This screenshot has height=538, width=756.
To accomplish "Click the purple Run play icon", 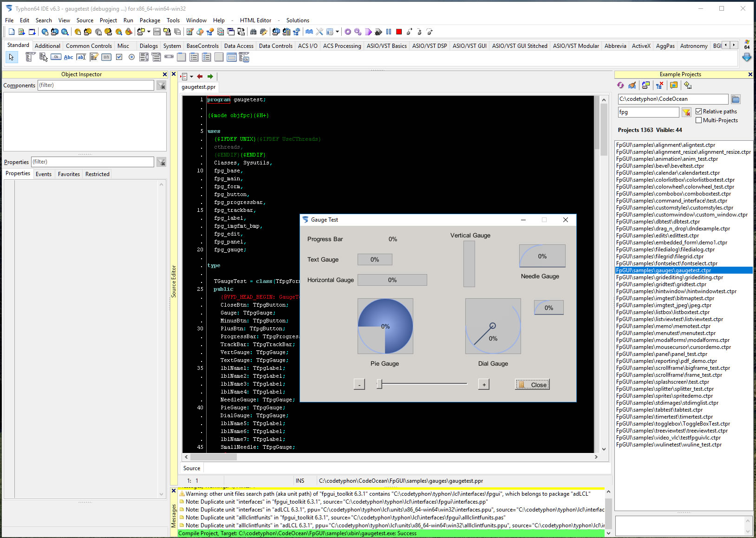I will click(x=368, y=32).
